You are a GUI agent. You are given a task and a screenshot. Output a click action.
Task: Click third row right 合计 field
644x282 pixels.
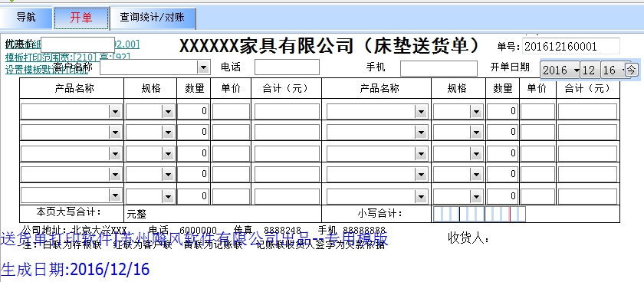(x=587, y=154)
